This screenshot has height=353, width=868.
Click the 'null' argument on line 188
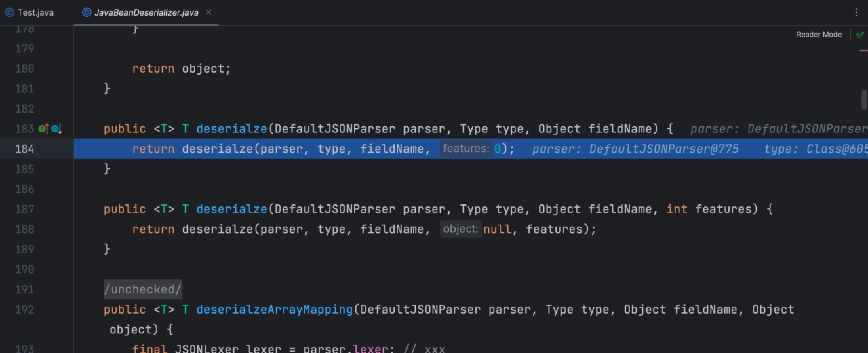pyautogui.click(x=497, y=229)
